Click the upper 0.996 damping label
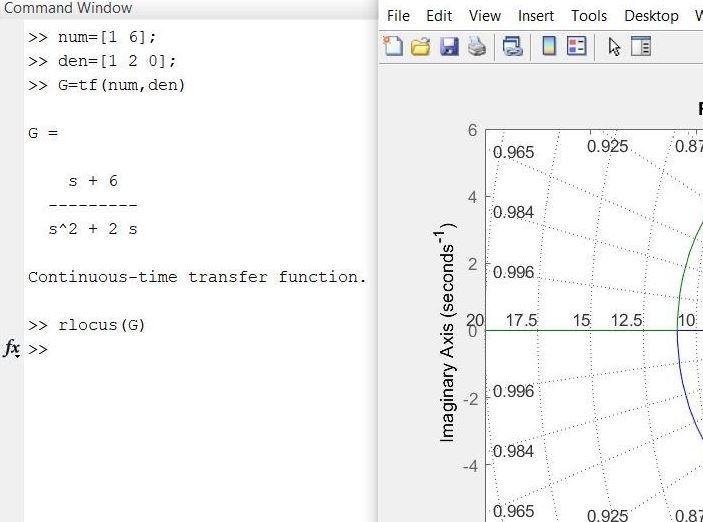Image resolution: width=703 pixels, height=522 pixels. 513,272
